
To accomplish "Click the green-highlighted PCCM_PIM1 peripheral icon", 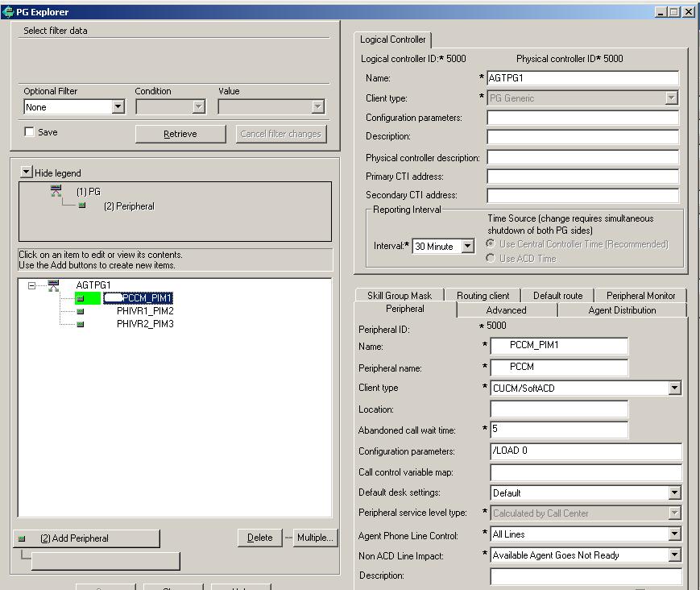I will (x=81, y=298).
